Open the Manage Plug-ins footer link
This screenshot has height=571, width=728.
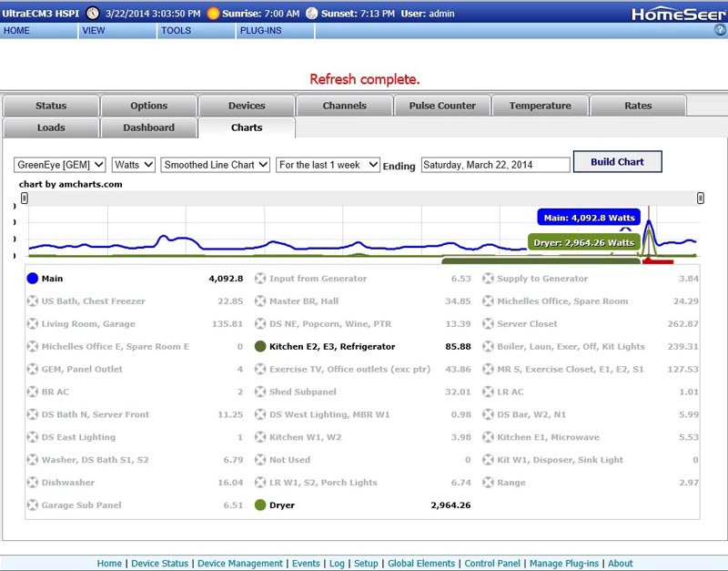pyautogui.click(x=564, y=563)
